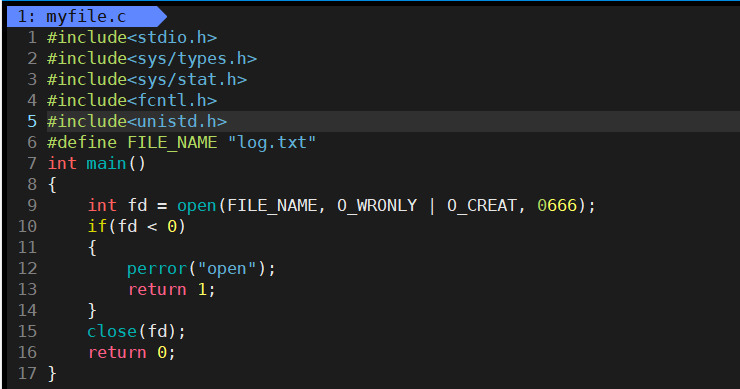Click the #include<unistd.h> line

pos(137,121)
